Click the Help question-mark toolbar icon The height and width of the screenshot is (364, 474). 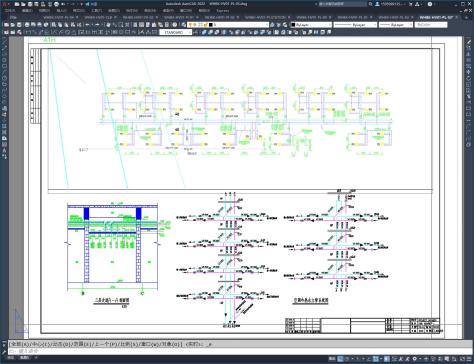click(x=174, y=25)
